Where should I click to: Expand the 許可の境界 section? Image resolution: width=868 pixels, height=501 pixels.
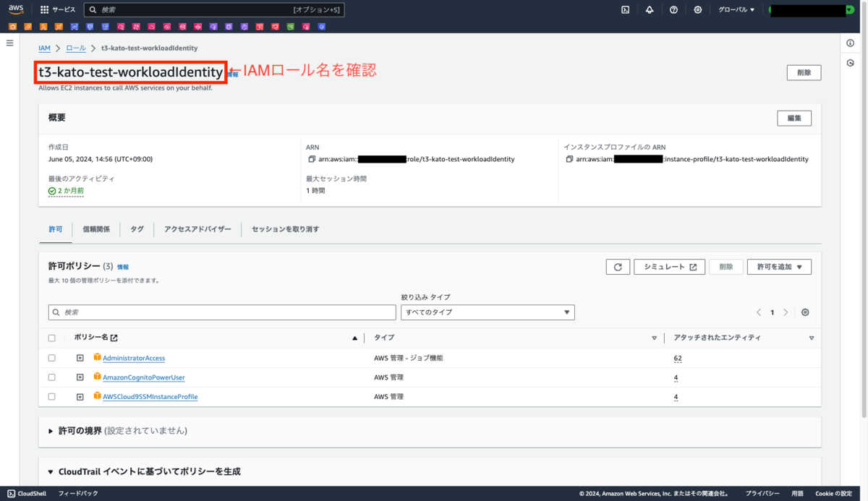(51, 431)
